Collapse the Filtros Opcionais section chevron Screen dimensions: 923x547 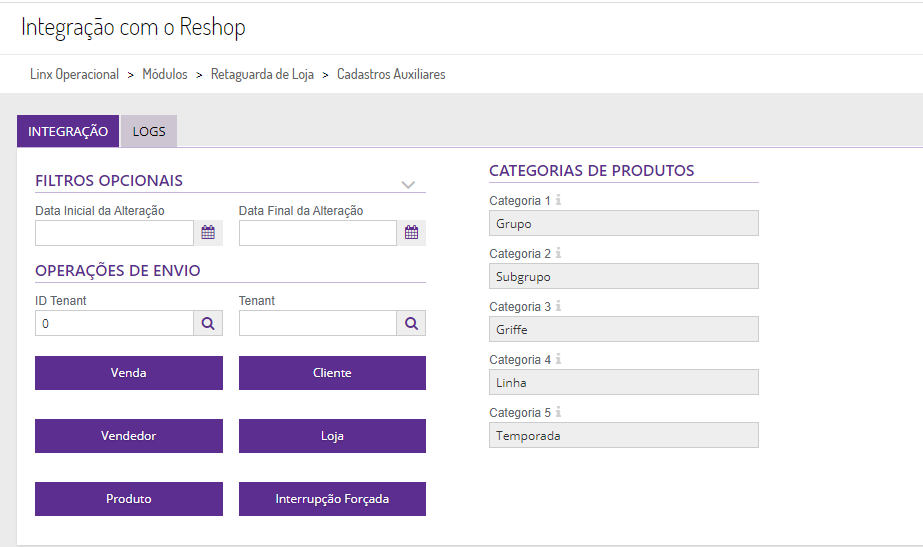click(x=408, y=184)
